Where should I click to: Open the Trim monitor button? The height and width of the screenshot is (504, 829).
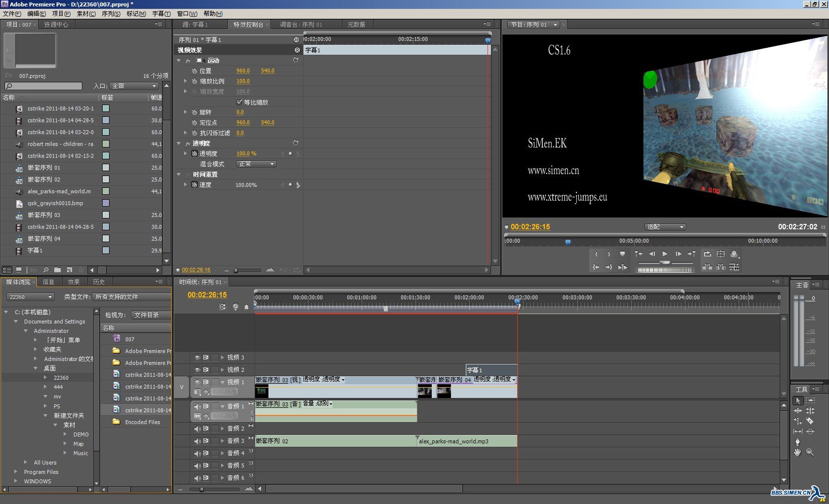click(734, 267)
